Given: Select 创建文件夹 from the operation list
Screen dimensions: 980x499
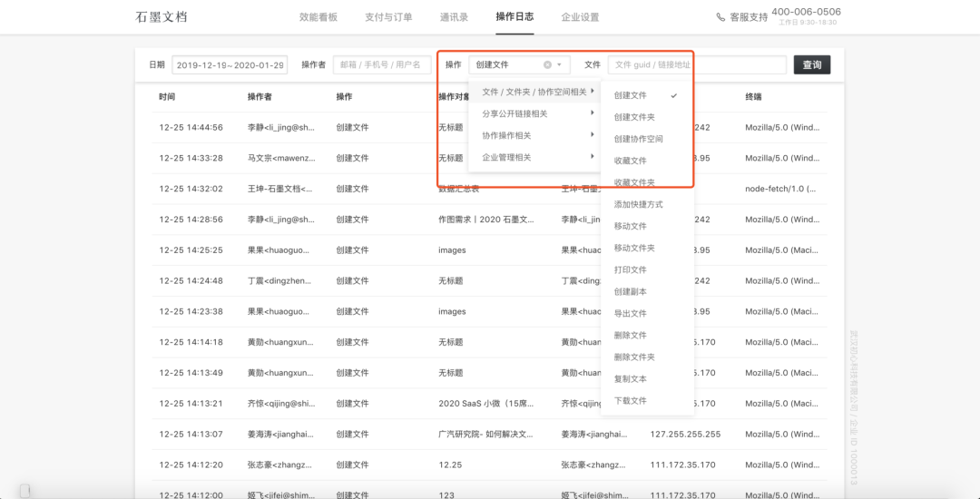Looking at the screenshot, I should click(x=634, y=117).
